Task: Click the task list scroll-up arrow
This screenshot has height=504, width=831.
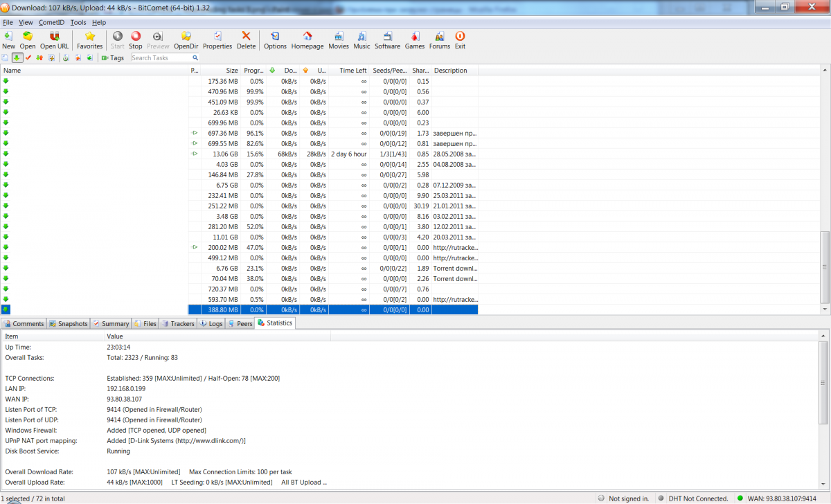Action: point(825,70)
